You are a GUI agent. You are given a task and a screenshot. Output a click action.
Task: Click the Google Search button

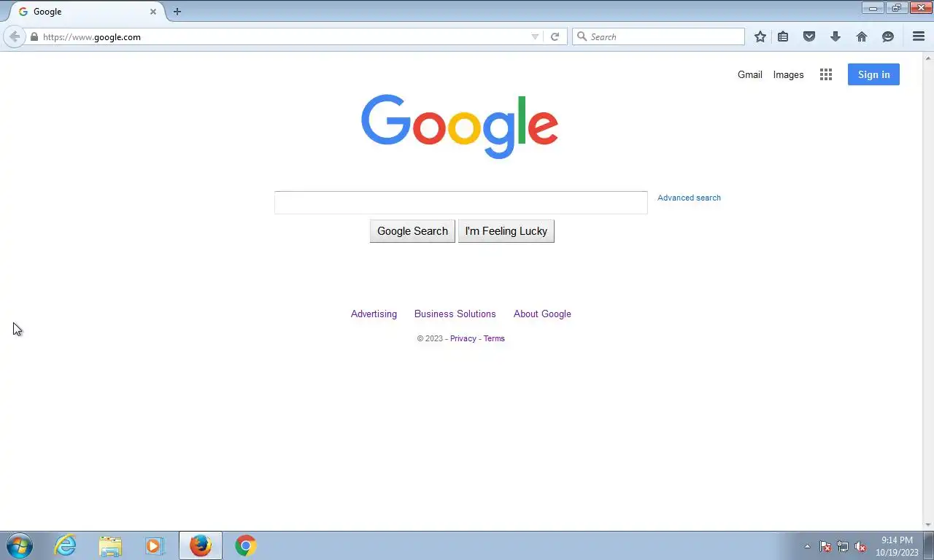pyautogui.click(x=412, y=231)
